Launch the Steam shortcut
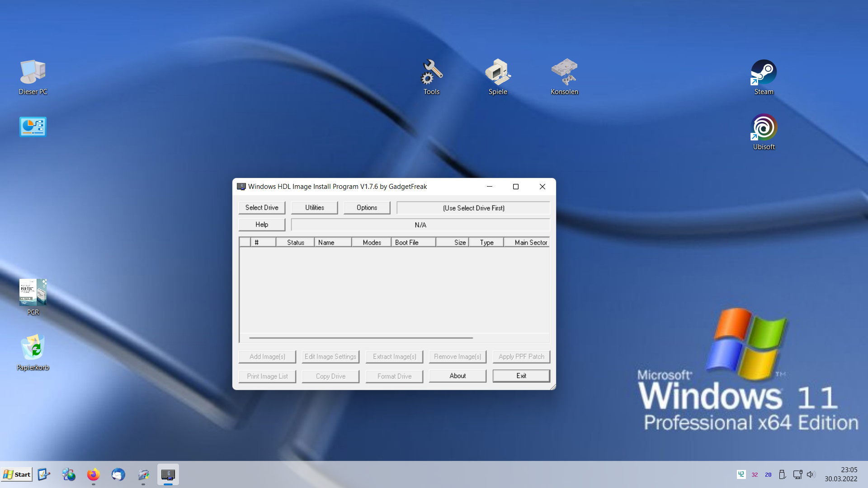 (x=764, y=77)
